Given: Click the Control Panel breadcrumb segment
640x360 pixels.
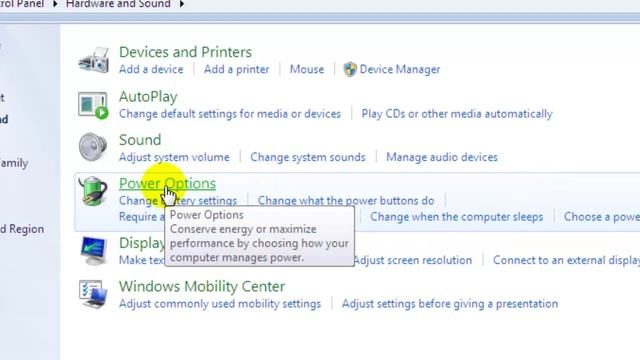Looking at the screenshot, I should (x=22, y=4).
